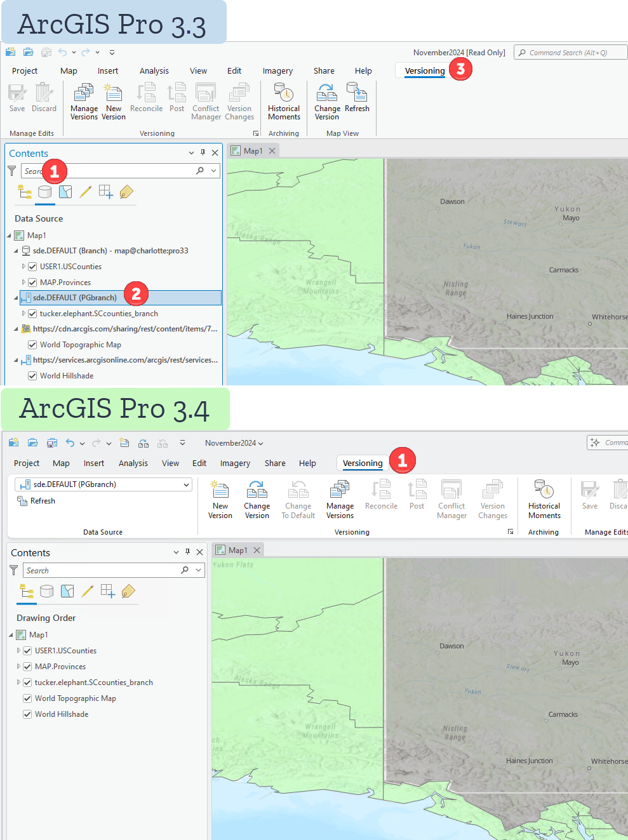Open the Share tab in the 3.4 ribbon
Viewport: 628px width, 840px height.
275,463
